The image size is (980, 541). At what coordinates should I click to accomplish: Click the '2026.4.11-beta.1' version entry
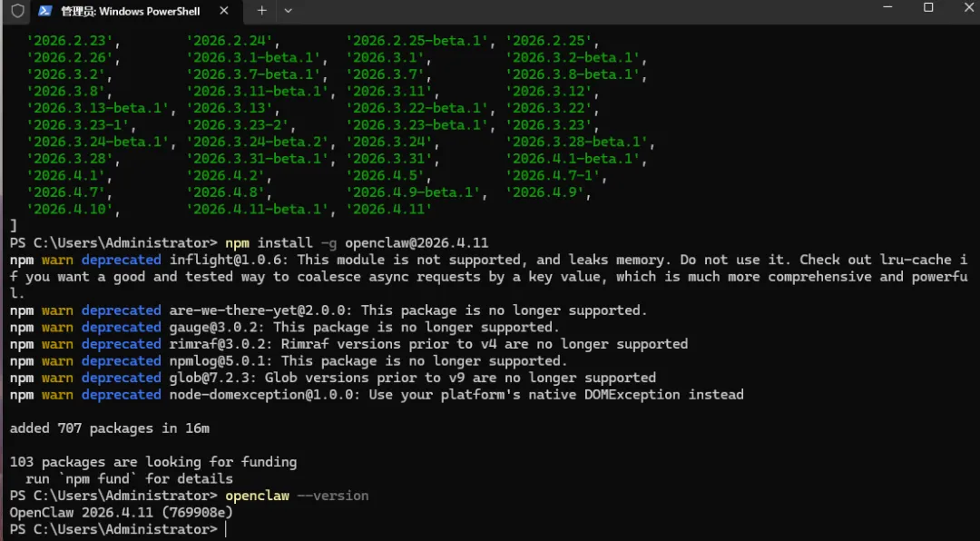(258, 209)
